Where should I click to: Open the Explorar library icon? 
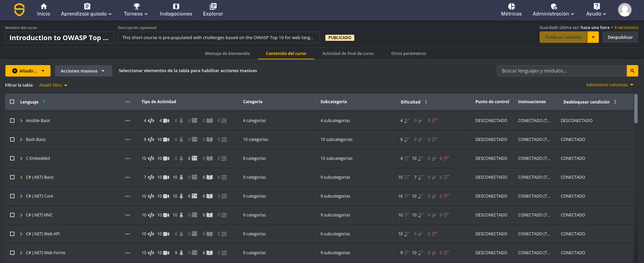[x=213, y=6]
